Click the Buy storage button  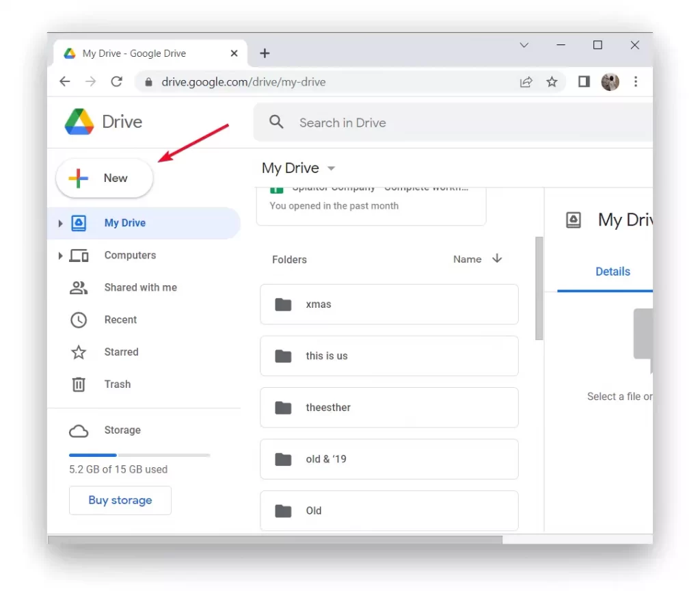tap(120, 500)
